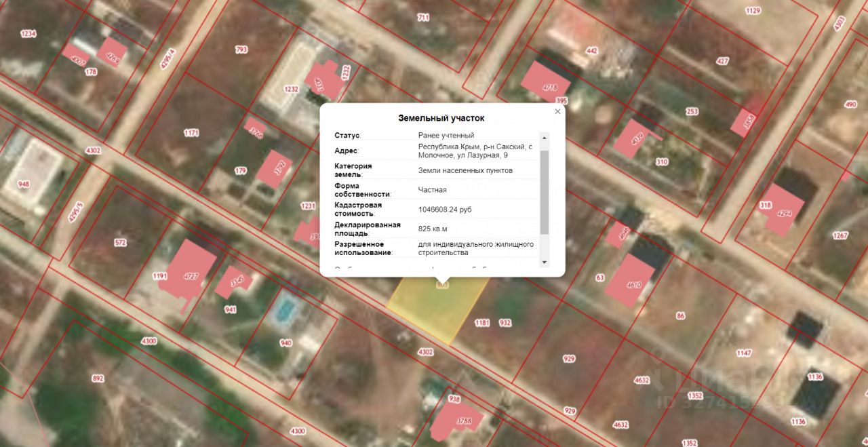Select building 1855 on the map
Screen dimensions: 868x447
744,121
